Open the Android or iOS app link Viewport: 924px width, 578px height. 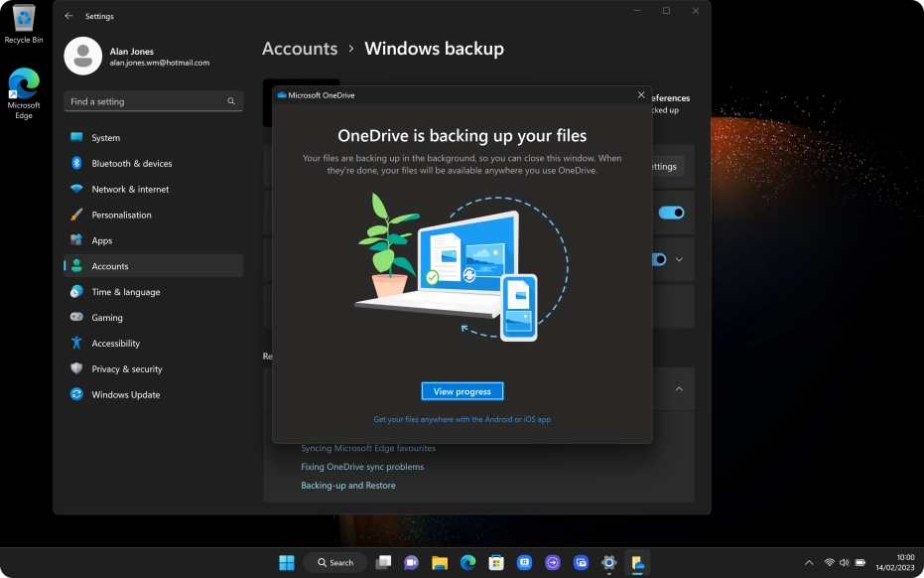pos(462,419)
